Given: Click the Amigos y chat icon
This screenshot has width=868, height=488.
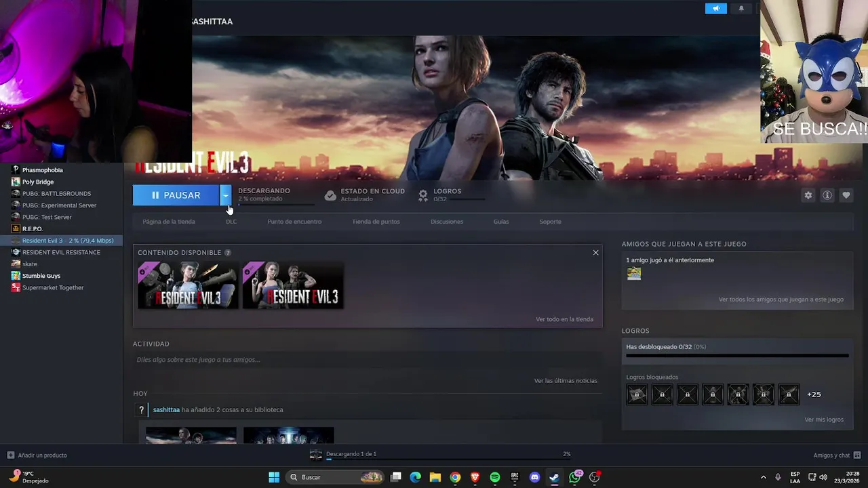Looking at the screenshot, I should click(857, 455).
